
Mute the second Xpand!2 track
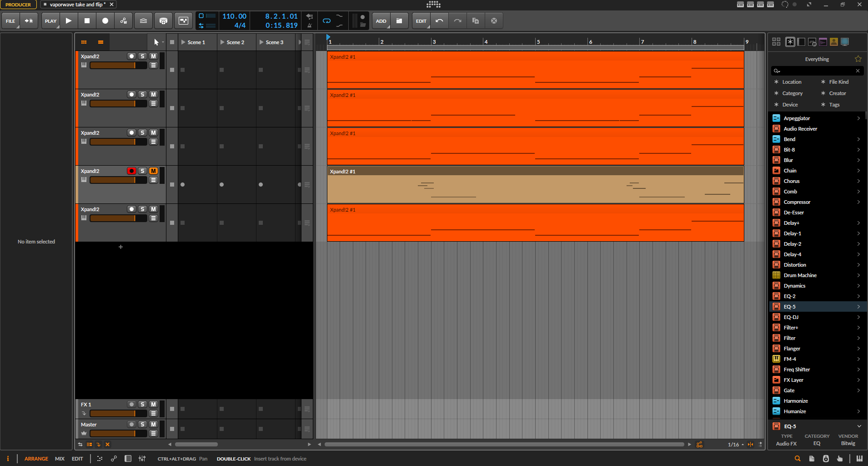(x=153, y=95)
